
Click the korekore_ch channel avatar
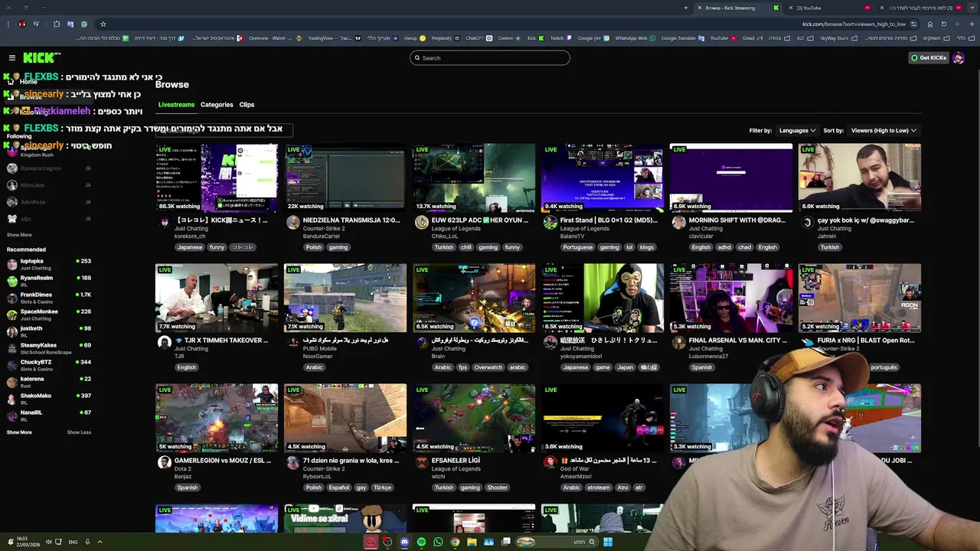165,222
